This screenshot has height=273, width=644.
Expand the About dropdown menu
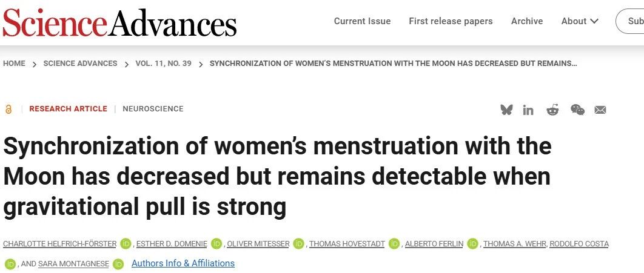580,21
